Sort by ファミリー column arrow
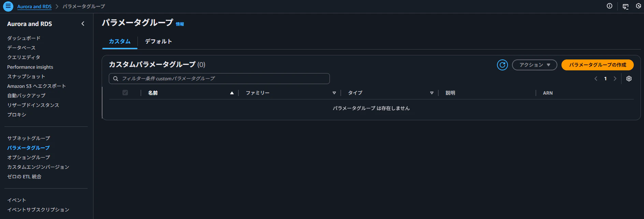Viewport: 644px width, 219px height. point(334,93)
